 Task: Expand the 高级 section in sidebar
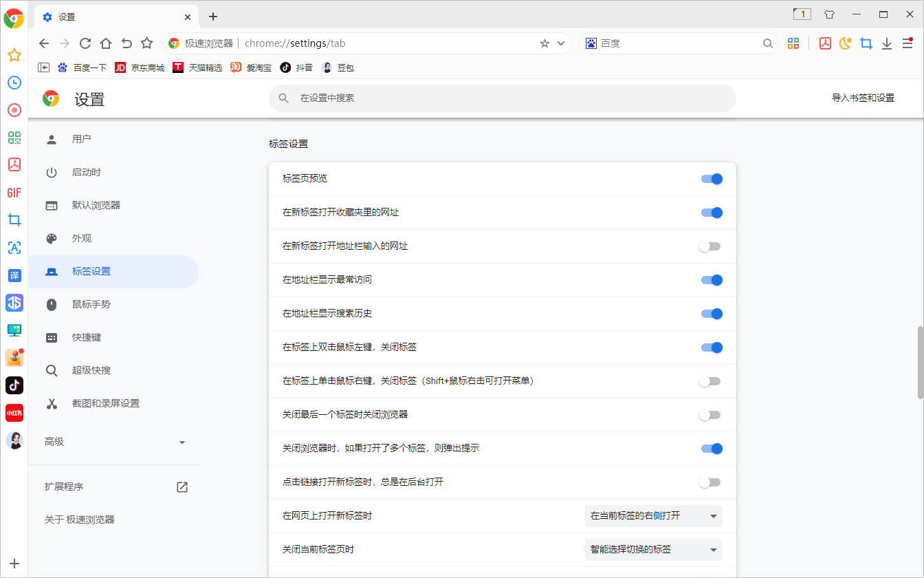coord(115,442)
